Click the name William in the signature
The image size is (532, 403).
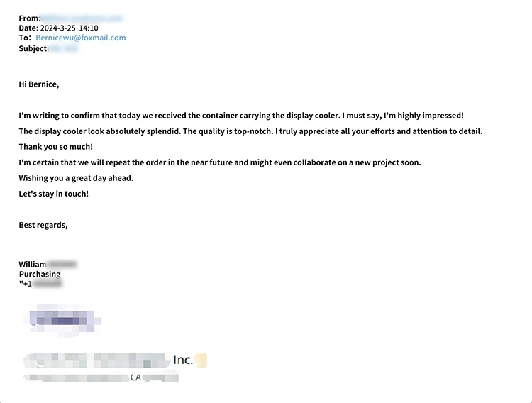(x=33, y=264)
